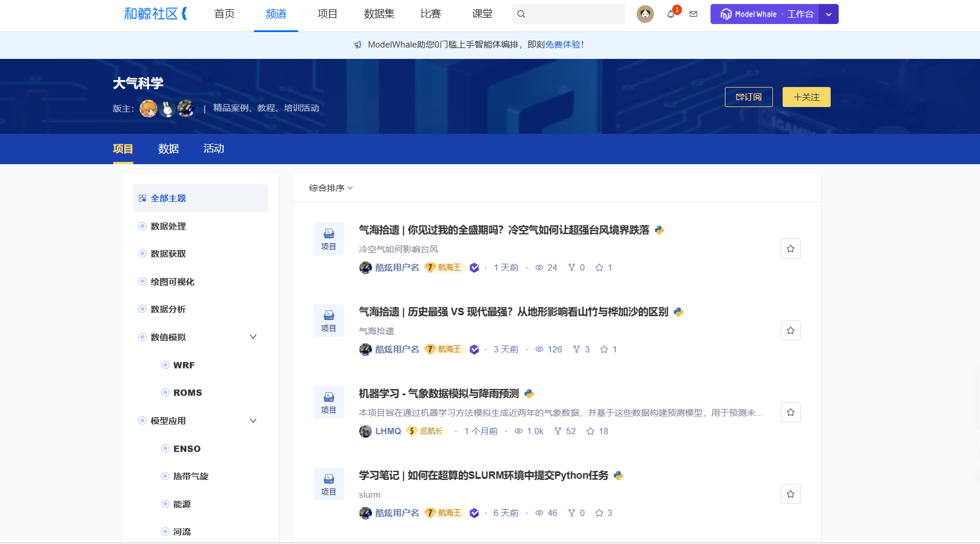Click 酷炫用户名 avatar on SLURM post
This screenshot has width=980, height=544.
(x=366, y=513)
